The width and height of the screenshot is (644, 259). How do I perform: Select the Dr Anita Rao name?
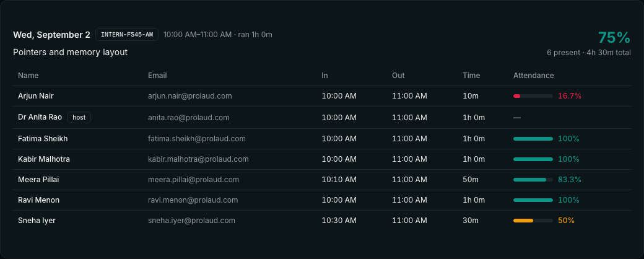pos(40,118)
